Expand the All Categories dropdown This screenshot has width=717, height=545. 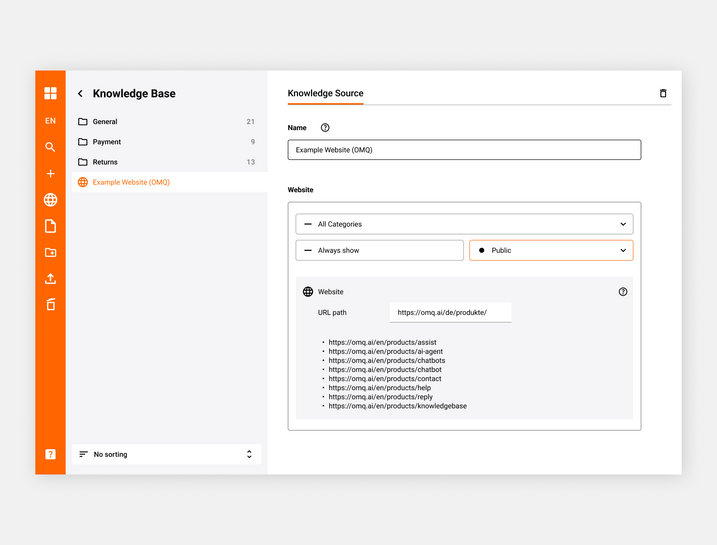pos(464,224)
